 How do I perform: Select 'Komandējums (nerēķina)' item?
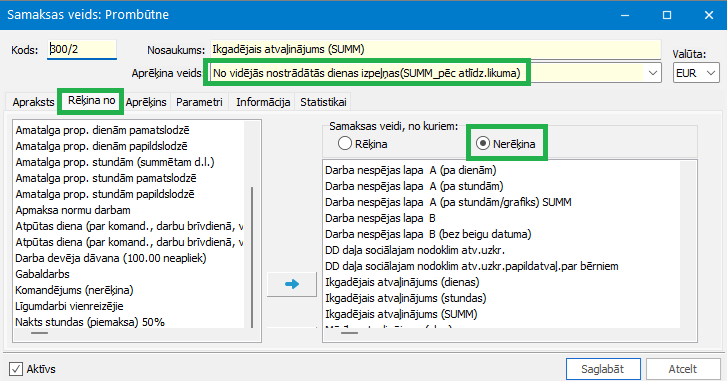74,290
